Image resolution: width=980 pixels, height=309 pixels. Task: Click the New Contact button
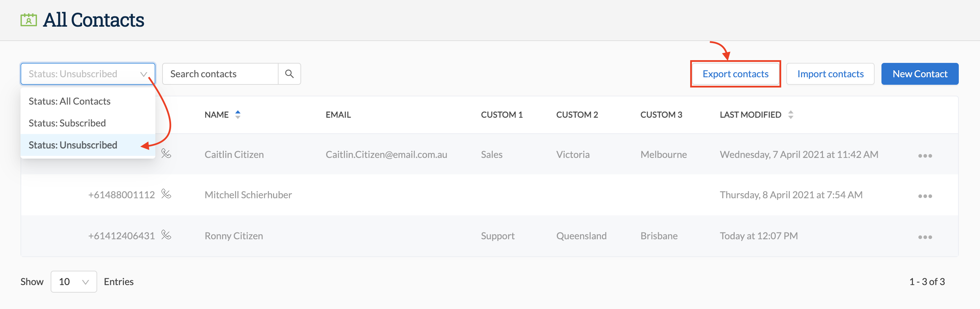pos(920,74)
